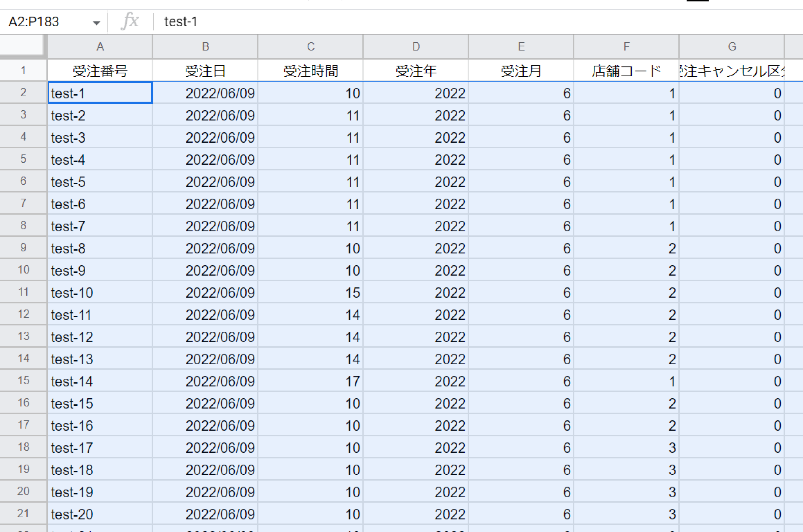
Task: Select column G header
Action: click(731, 46)
